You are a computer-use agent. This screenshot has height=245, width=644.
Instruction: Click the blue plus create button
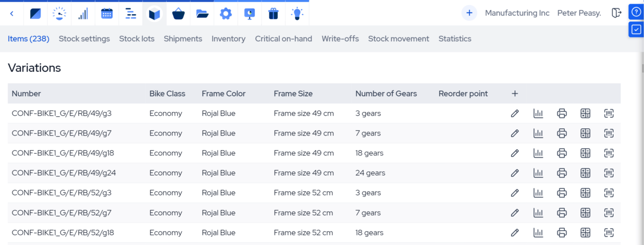[x=469, y=13]
